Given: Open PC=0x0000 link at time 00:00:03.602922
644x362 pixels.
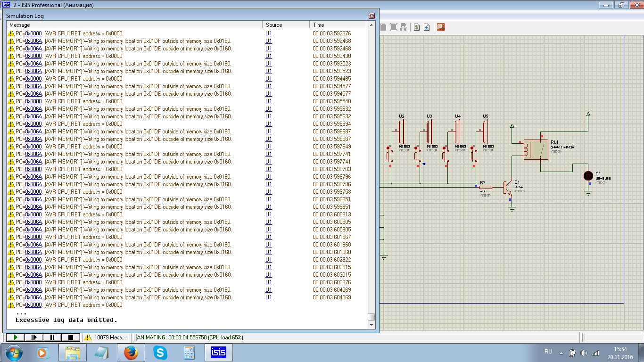Looking at the screenshot, I should pos(33,260).
